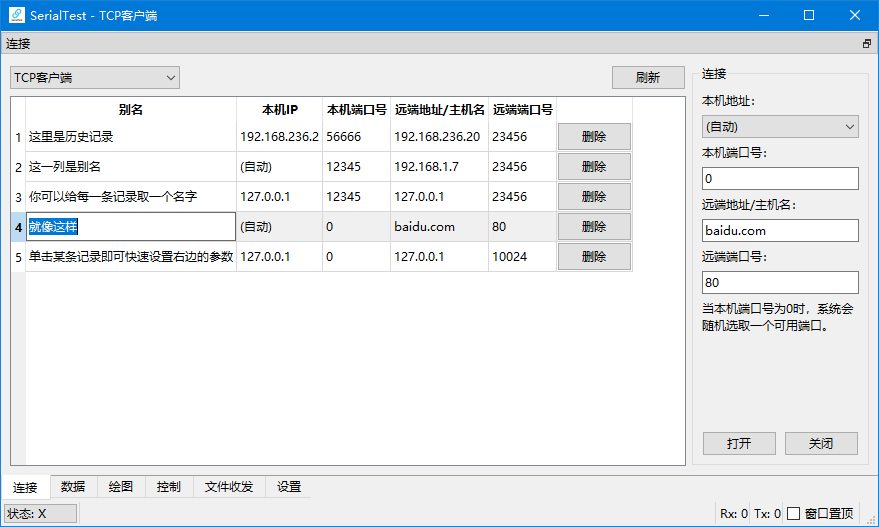
Task: Click remote address cell 192.168.236.20
Action: pos(440,137)
